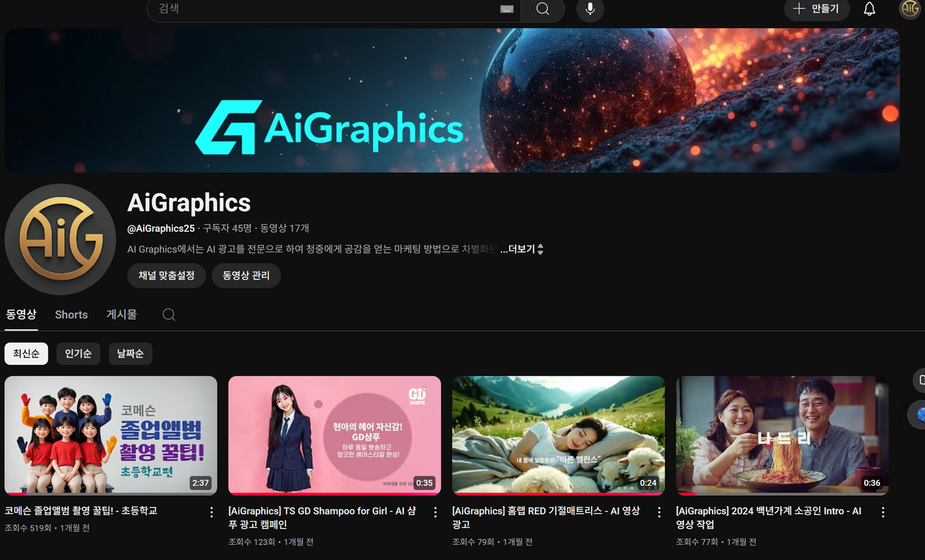Select the 최신순 sort chip
The height and width of the screenshot is (560, 925).
[27, 354]
